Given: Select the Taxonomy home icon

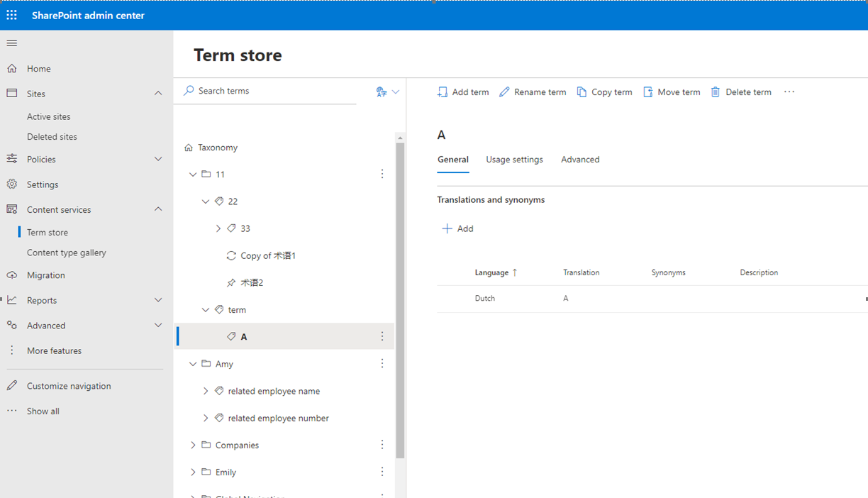Looking at the screenshot, I should click(x=188, y=147).
